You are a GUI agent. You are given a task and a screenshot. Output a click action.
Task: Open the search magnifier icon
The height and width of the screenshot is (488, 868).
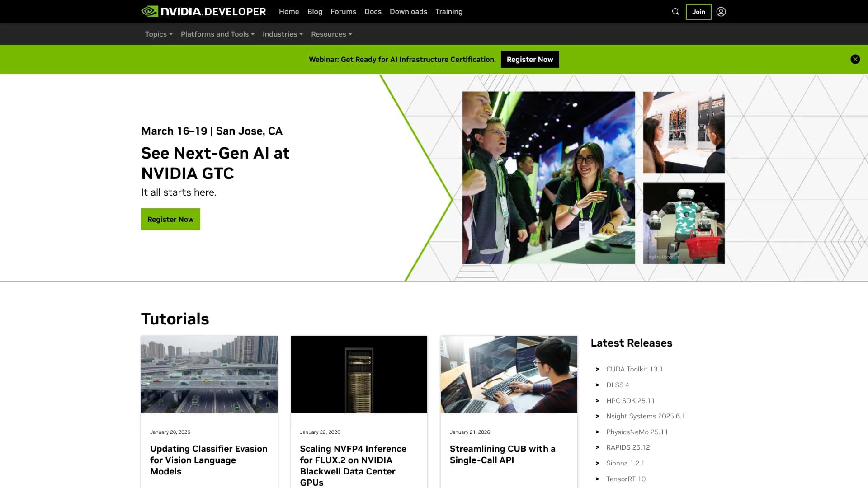click(675, 11)
